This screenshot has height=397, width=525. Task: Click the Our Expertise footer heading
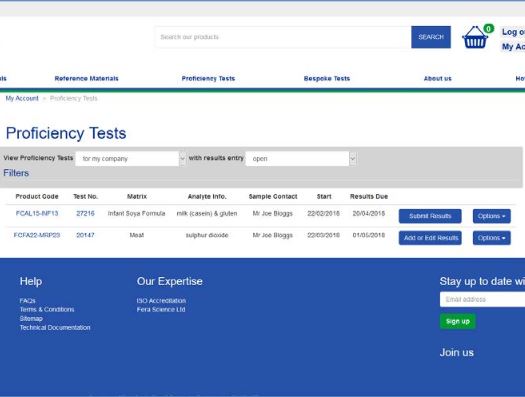pyautogui.click(x=169, y=281)
